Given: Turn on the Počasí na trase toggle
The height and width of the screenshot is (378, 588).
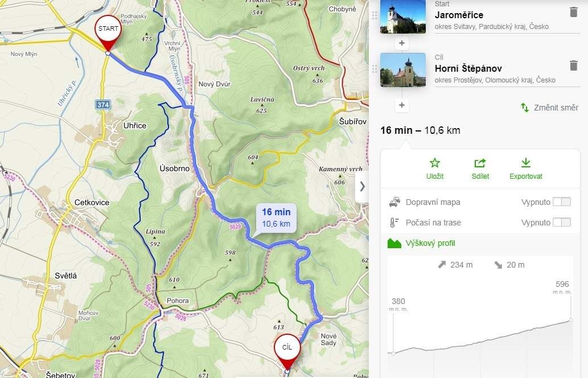Looking at the screenshot, I should click(x=562, y=222).
